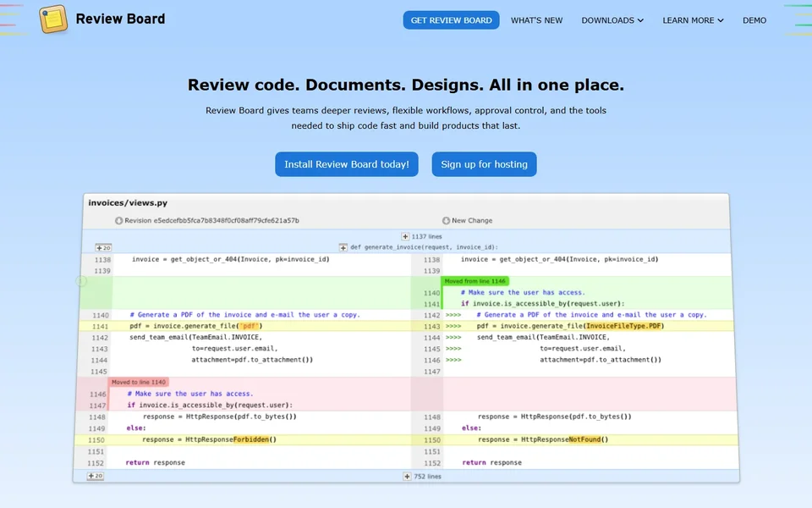Click the highlighted NotFound change on the right
Image resolution: width=812 pixels, height=508 pixels.
click(x=584, y=439)
